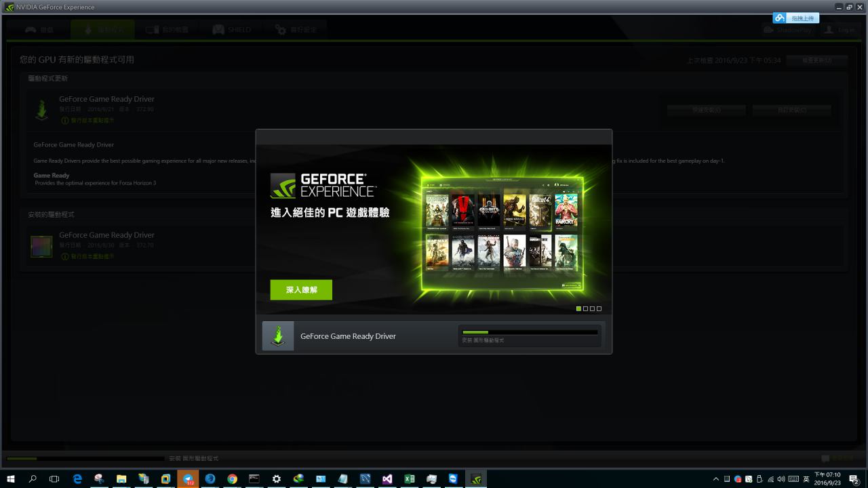
Task: Open Excel from the taskbar
Action: pyautogui.click(x=410, y=479)
